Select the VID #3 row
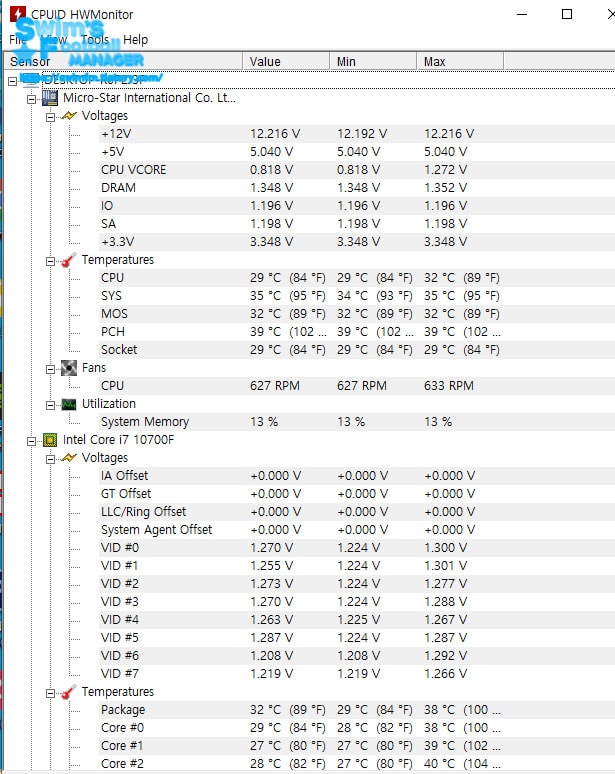615x774 pixels. pyautogui.click(x=356, y=602)
